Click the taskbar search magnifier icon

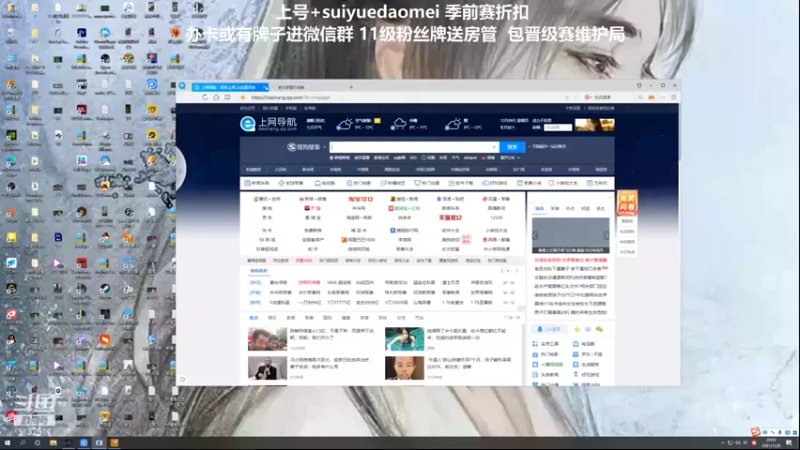[x=22, y=443]
